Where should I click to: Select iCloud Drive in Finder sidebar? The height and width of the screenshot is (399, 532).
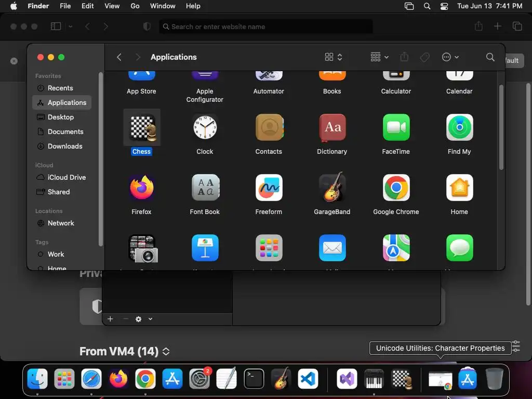coord(62,178)
